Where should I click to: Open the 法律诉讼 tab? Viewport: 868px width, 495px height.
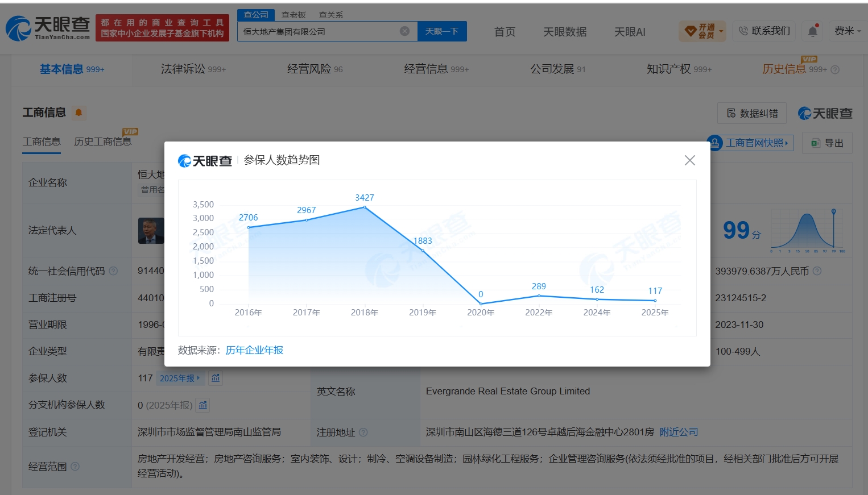pyautogui.click(x=193, y=69)
